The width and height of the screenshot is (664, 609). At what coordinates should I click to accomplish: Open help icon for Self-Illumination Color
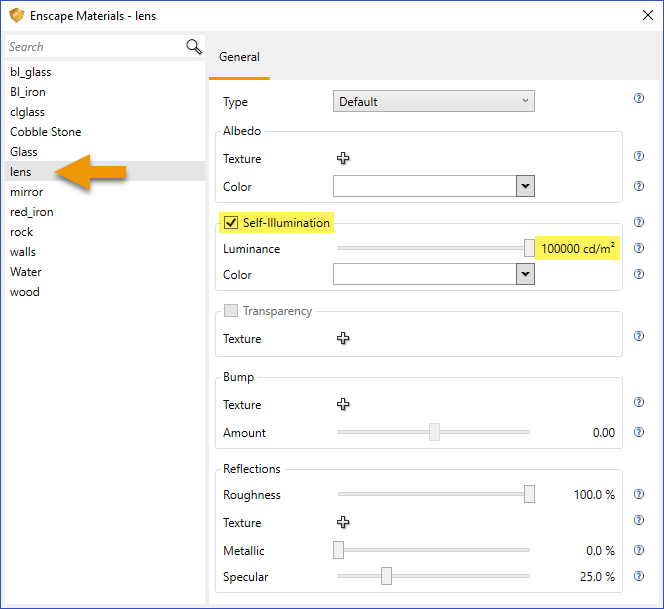pyautogui.click(x=639, y=274)
